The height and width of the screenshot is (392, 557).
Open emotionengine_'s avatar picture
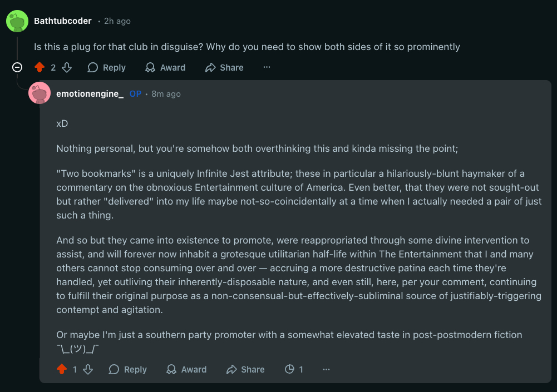click(x=40, y=93)
